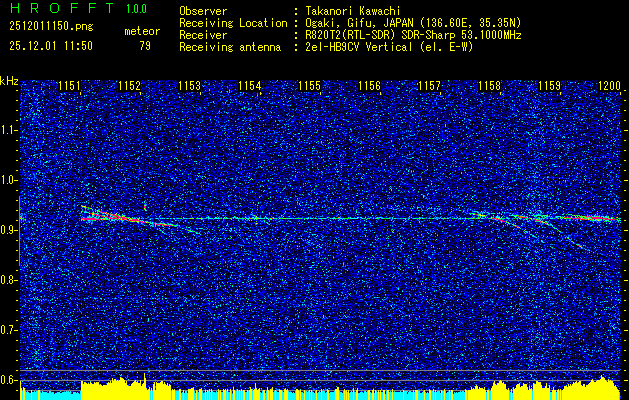Click the 1151 time marker

(69, 86)
